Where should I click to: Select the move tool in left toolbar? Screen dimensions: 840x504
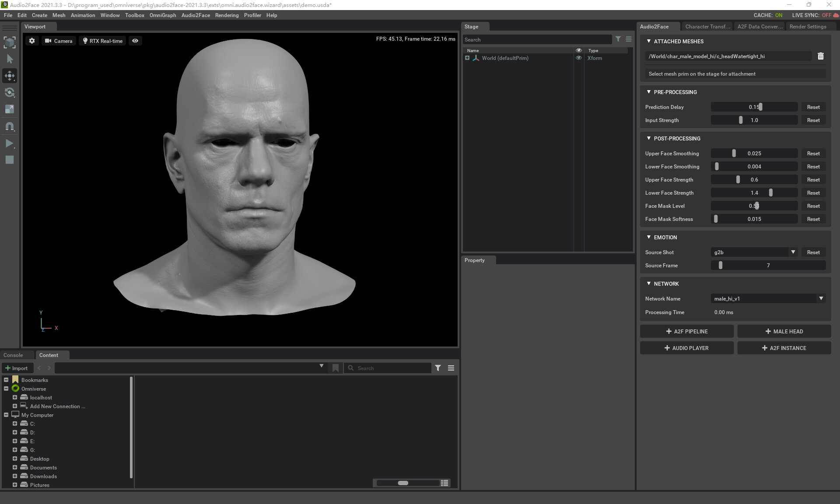pos(9,76)
